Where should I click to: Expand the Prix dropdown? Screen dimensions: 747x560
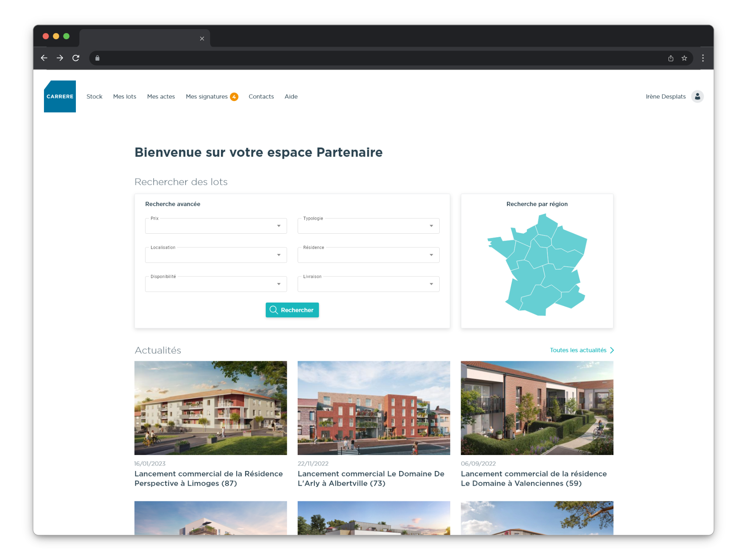216,226
